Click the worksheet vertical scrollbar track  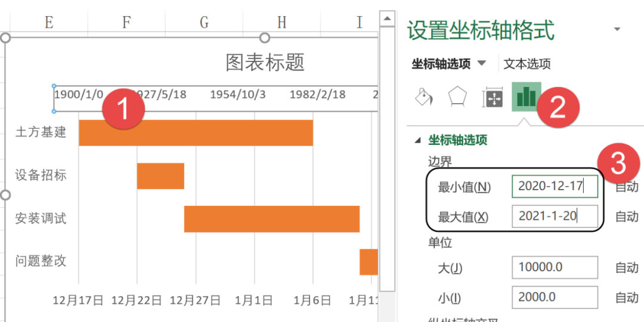pos(387,306)
